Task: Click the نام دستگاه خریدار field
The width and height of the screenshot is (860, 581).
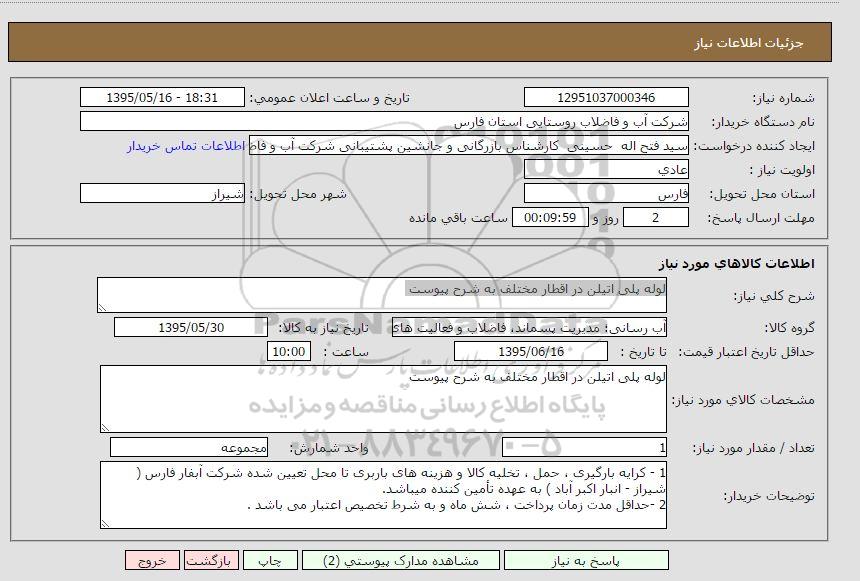Action: tap(384, 121)
